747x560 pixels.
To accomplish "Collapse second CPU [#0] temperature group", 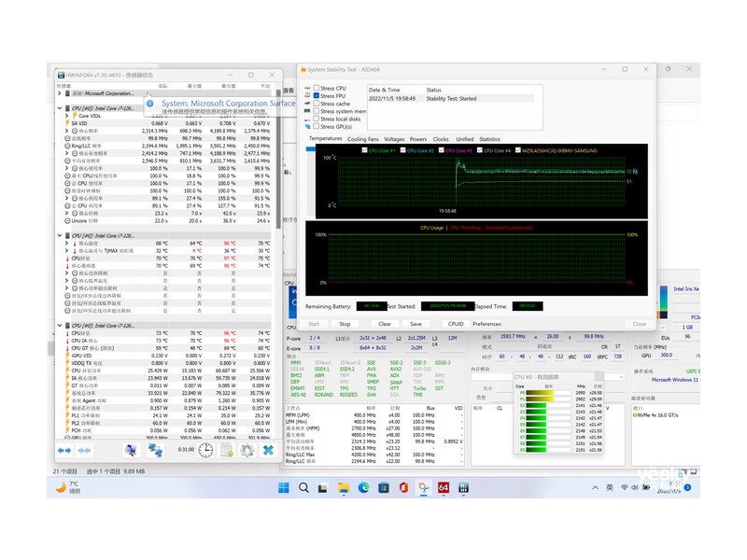I will 60,236.
